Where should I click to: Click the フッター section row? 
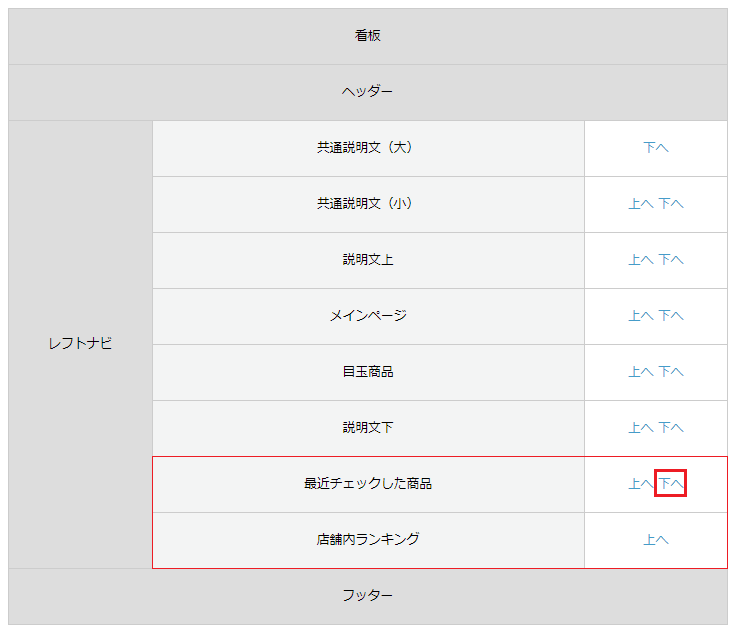[368, 596]
